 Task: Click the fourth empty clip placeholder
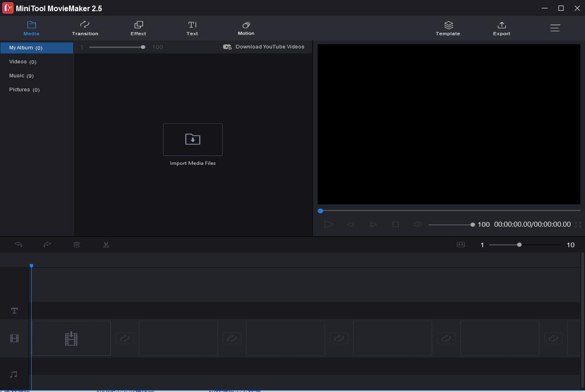393,338
